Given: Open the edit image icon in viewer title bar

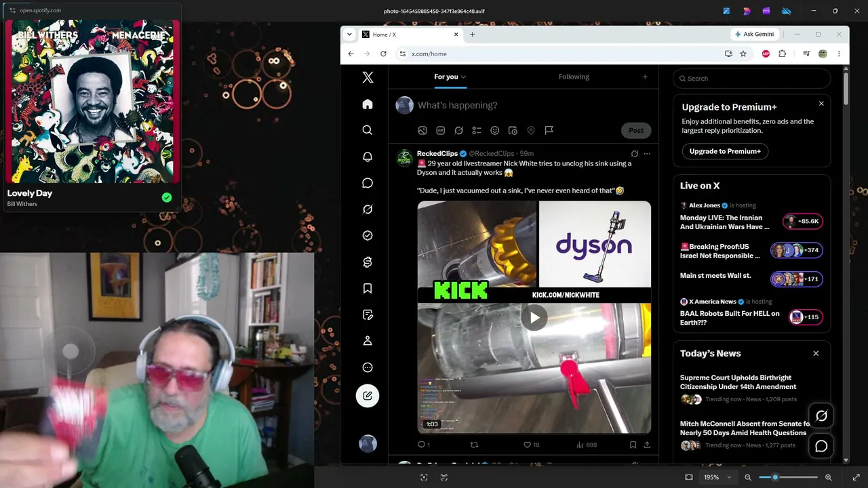Looking at the screenshot, I should pyautogui.click(x=726, y=11).
